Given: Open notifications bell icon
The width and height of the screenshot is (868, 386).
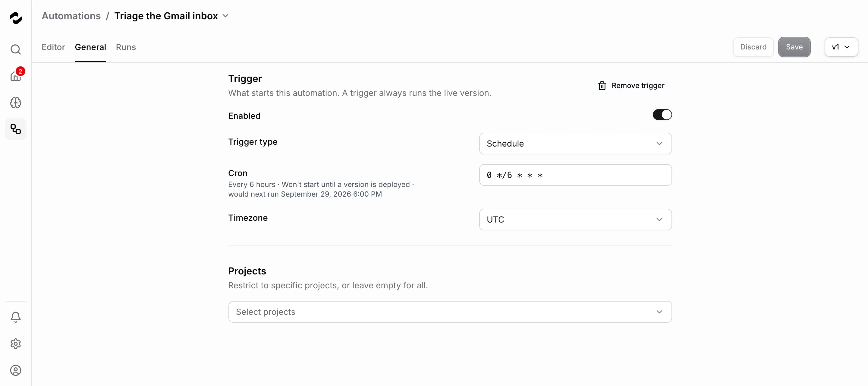Looking at the screenshot, I should pos(15,317).
